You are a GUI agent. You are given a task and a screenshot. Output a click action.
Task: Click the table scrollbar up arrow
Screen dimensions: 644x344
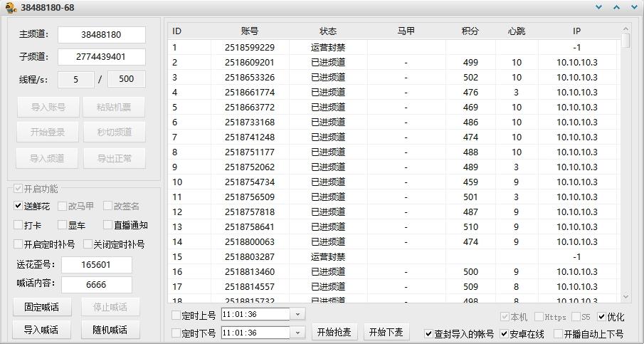point(625,28)
